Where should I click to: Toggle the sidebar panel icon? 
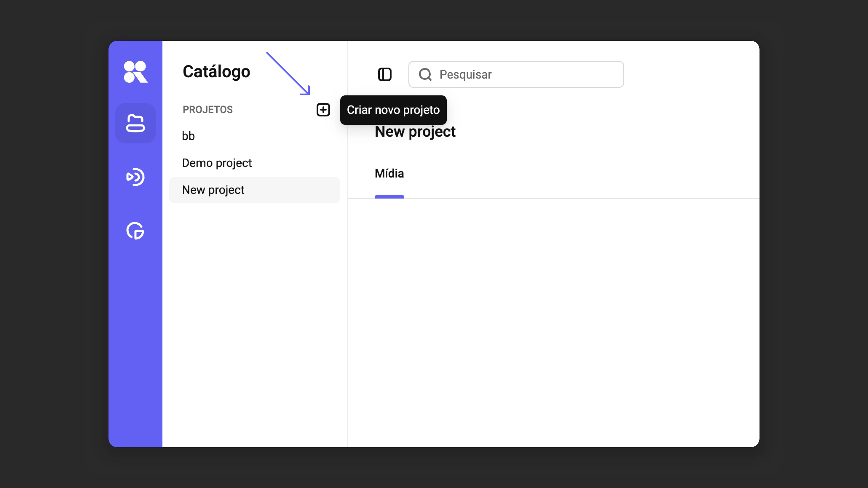384,74
